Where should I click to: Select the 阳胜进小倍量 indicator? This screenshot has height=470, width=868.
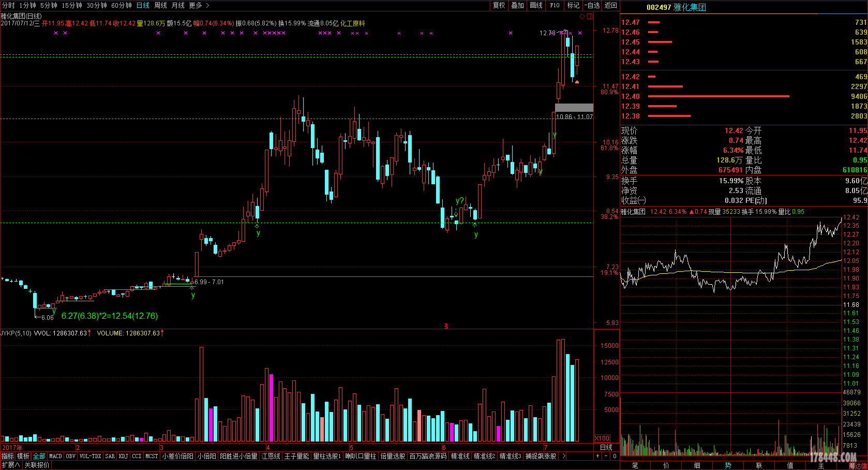(238, 456)
